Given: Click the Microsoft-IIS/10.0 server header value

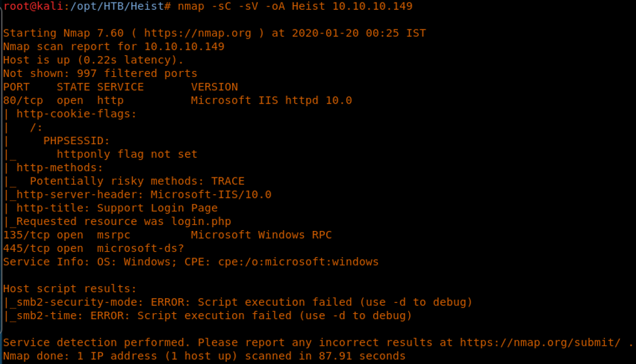Looking at the screenshot, I should click(x=211, y=194).
